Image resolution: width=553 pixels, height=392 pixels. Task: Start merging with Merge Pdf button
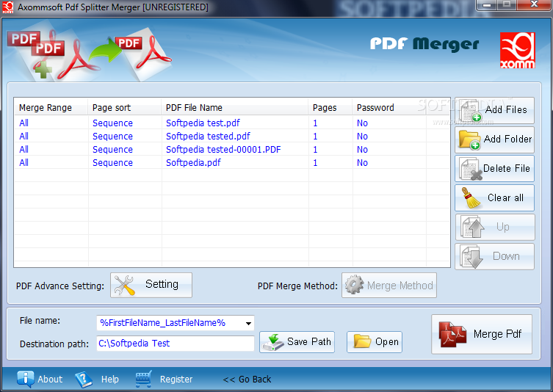tap(482, 334)
